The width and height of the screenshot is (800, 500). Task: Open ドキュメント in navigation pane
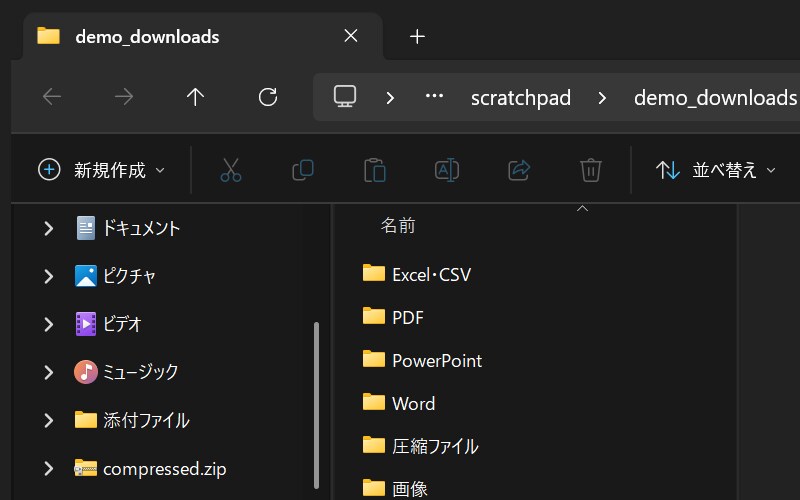tap(128, 228)
